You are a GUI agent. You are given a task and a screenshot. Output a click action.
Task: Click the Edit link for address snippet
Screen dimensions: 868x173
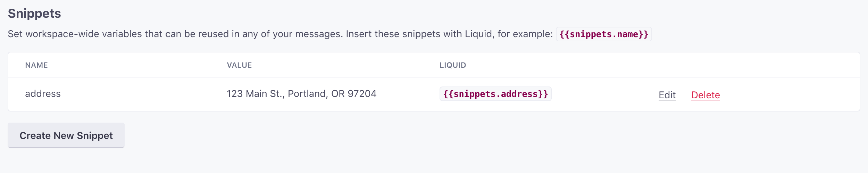[x=667, y=95]
